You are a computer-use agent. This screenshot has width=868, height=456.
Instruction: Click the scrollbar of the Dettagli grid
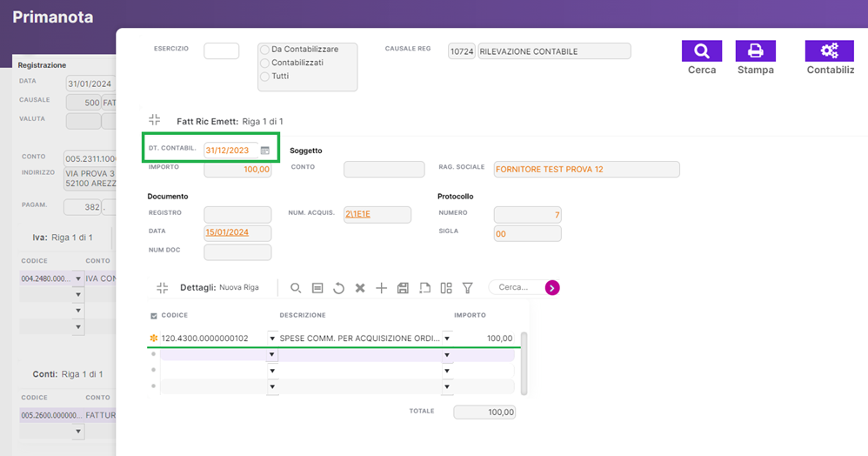524,363
